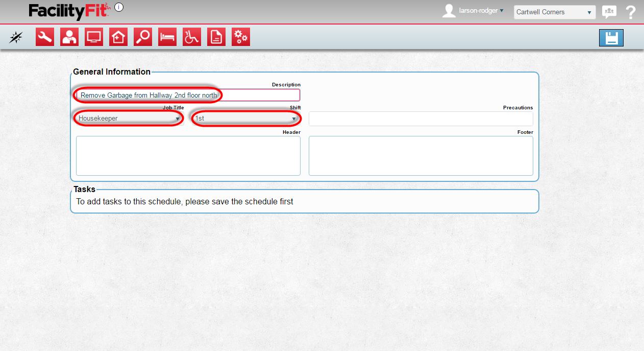Click the magnifying glass search icon
This screenshot has height=351, width=644.
tap(143, 37)
